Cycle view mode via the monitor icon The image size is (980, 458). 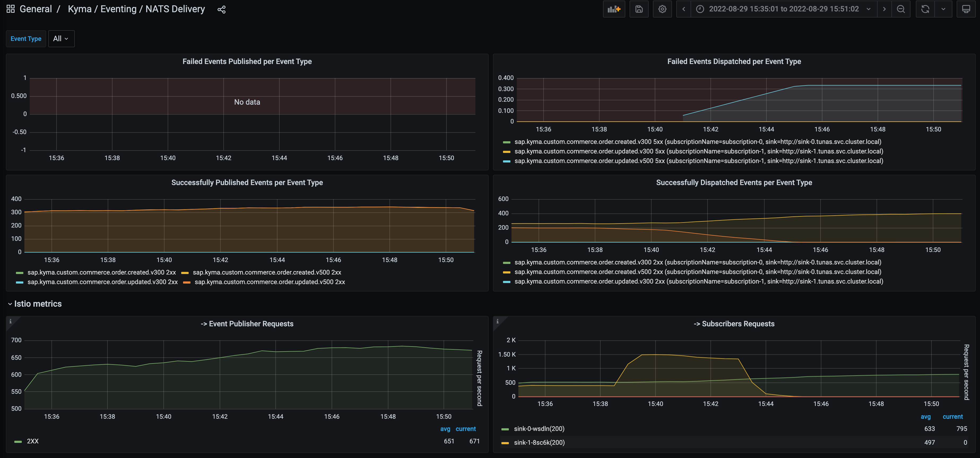tap(966, 9)
